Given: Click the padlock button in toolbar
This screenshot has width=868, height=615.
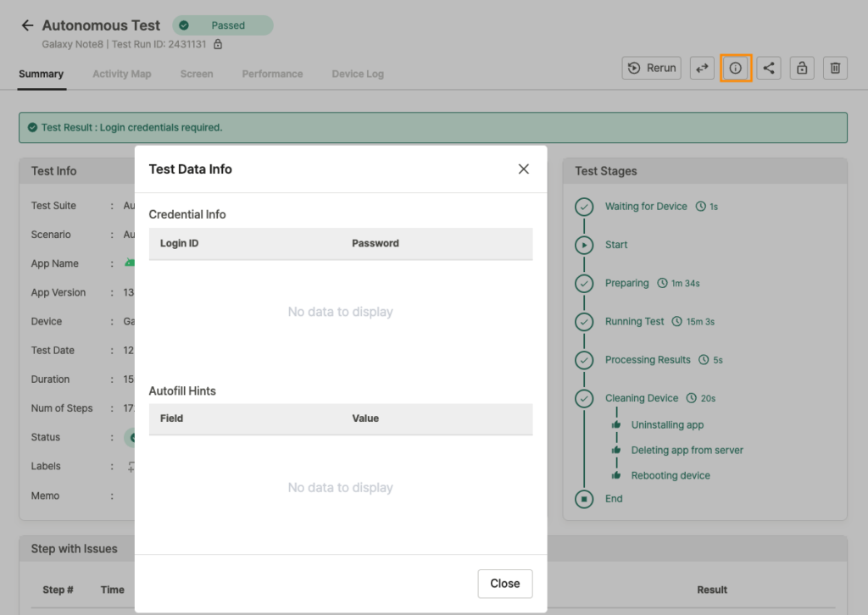Looking at the screenshot, I should tap(802, 68).
